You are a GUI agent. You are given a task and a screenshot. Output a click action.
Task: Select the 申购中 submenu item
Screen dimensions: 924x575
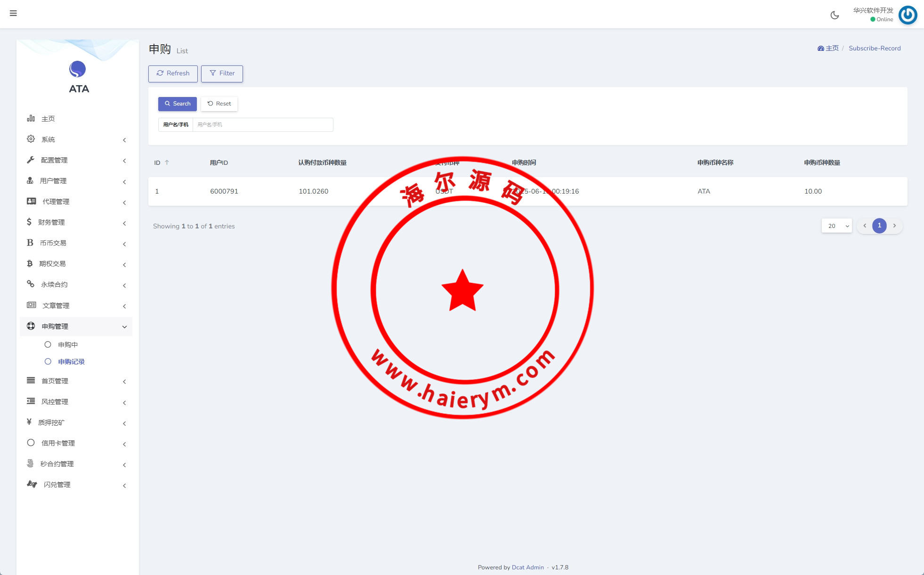click(68, 345)
